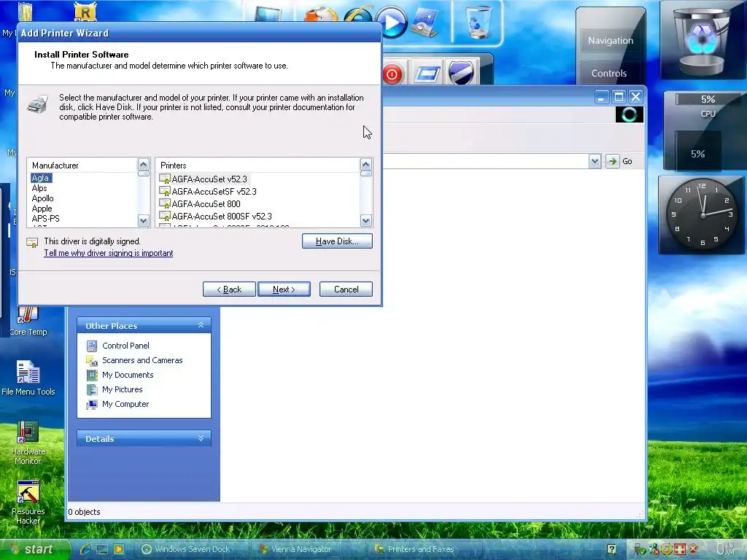Open the blue media player dock icon

pos(392,23)
